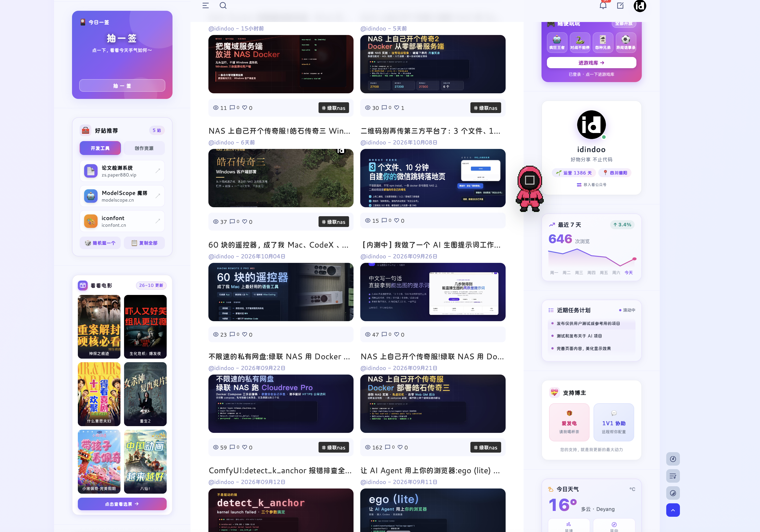Switch to the 创作资源 tab
Screen dimensions: 760x532
click(144, 148)
